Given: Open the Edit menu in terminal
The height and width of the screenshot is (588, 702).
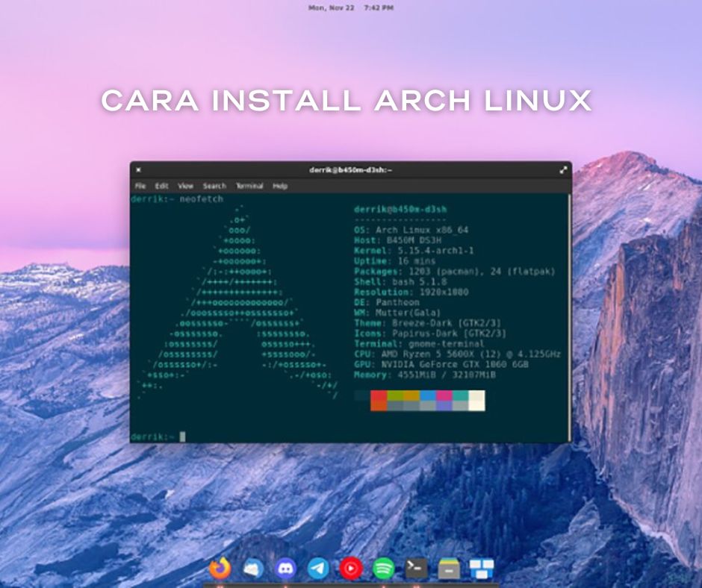Looking at the screenshot, I should (161, 186).
